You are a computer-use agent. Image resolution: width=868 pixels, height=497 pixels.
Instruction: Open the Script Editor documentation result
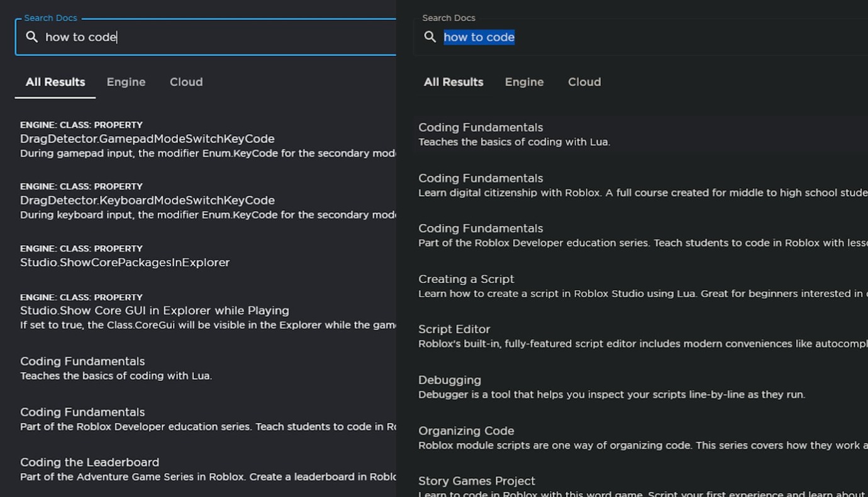click(x=454, y=329)
